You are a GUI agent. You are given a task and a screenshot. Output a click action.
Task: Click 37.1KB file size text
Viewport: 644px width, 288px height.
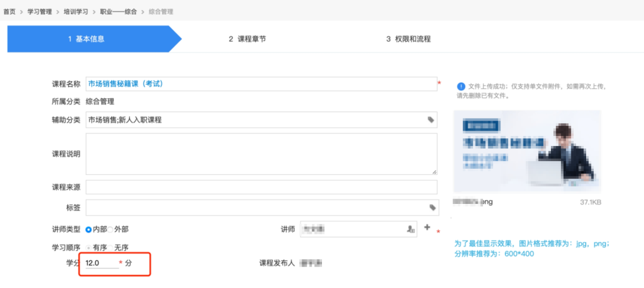[x=590, y=203]
